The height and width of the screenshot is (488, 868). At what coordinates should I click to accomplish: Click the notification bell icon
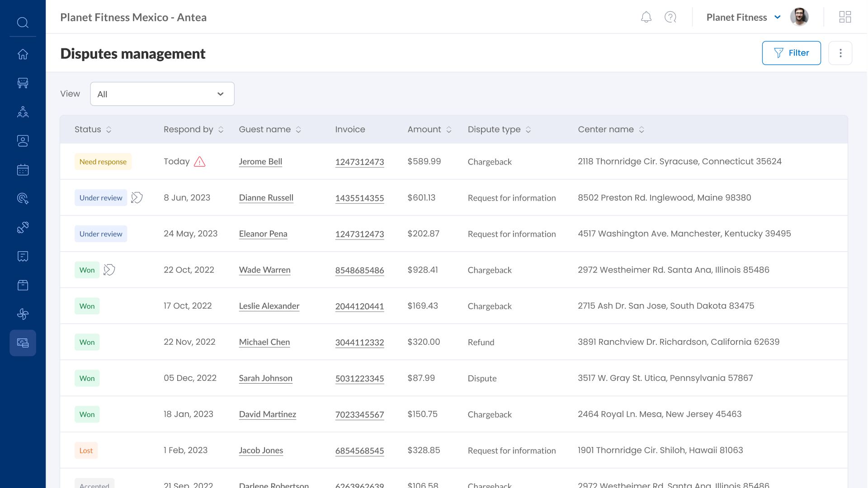click(646, 17)
